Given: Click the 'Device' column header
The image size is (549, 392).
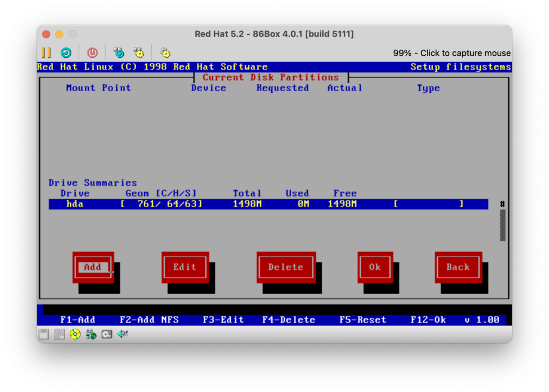Looking at the screenshot, I should point(209,88).
